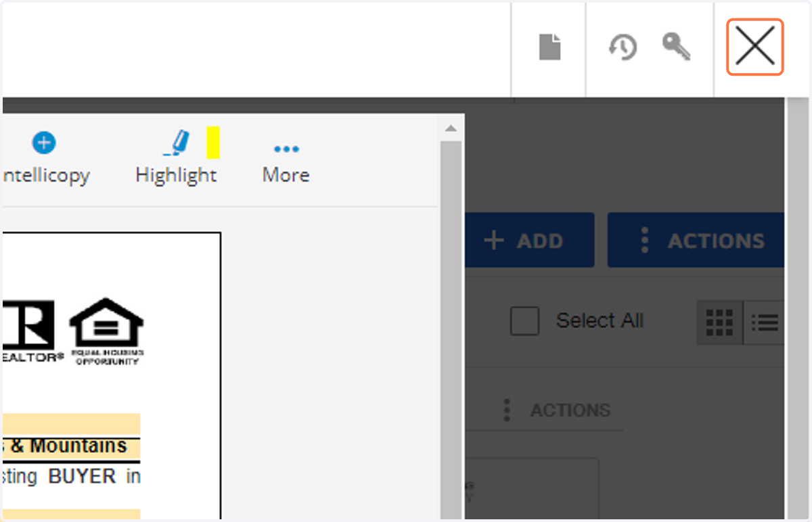
Task: Check the Select All checkbox
Action: pos(524,321)
